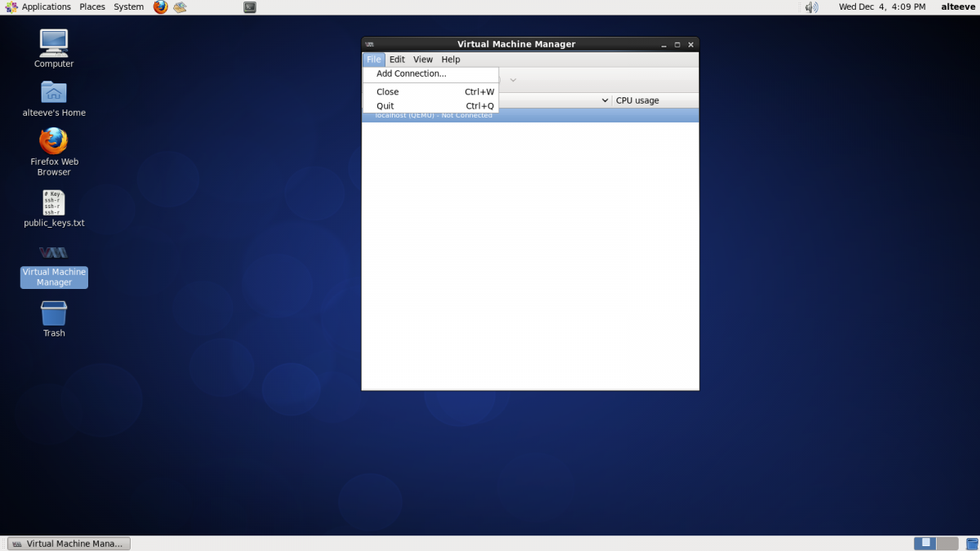Open the terminal launcher in top panel
The height and width of the screenshot is (551, 980).
point(250,7)
